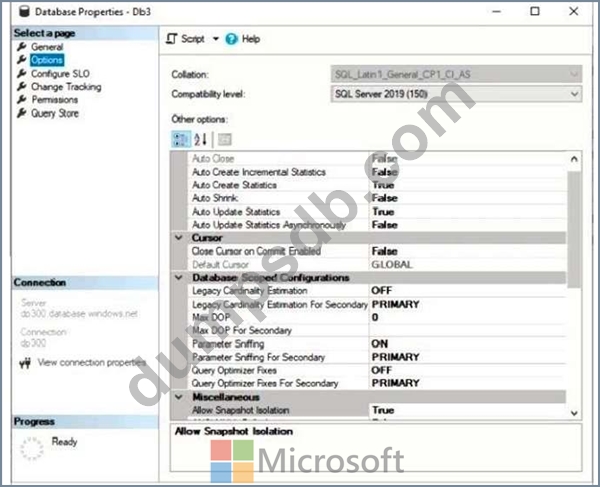
Task: Click the Property Pages icon
Action: (225, 138)
